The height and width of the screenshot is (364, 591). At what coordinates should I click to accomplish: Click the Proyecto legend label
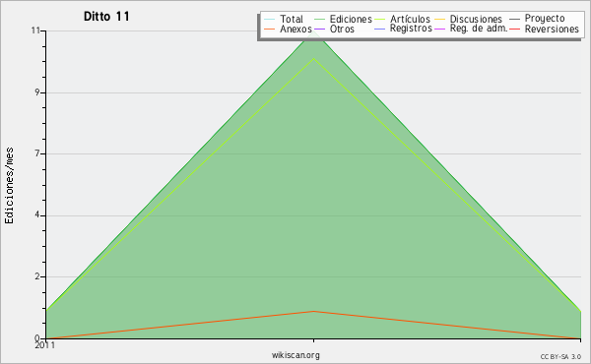[x=545, y=19]
